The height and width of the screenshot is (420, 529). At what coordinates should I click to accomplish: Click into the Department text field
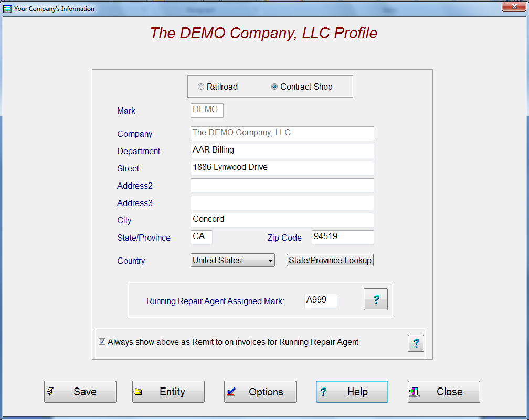(282, 150)
